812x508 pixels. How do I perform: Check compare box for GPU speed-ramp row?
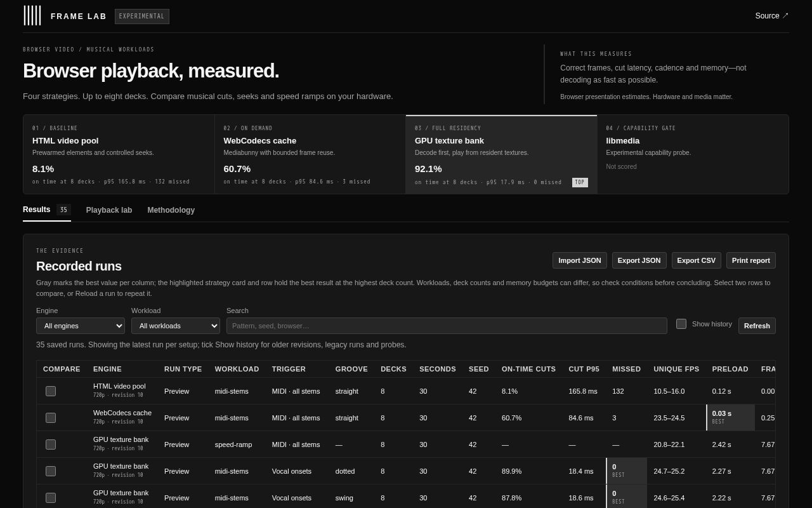point(51,444)
